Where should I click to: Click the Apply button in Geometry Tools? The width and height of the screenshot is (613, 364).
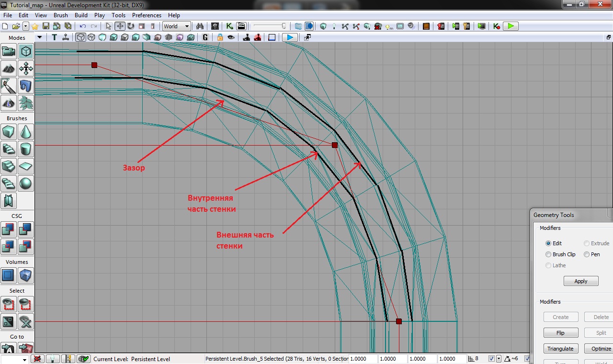tap(580, 281)
